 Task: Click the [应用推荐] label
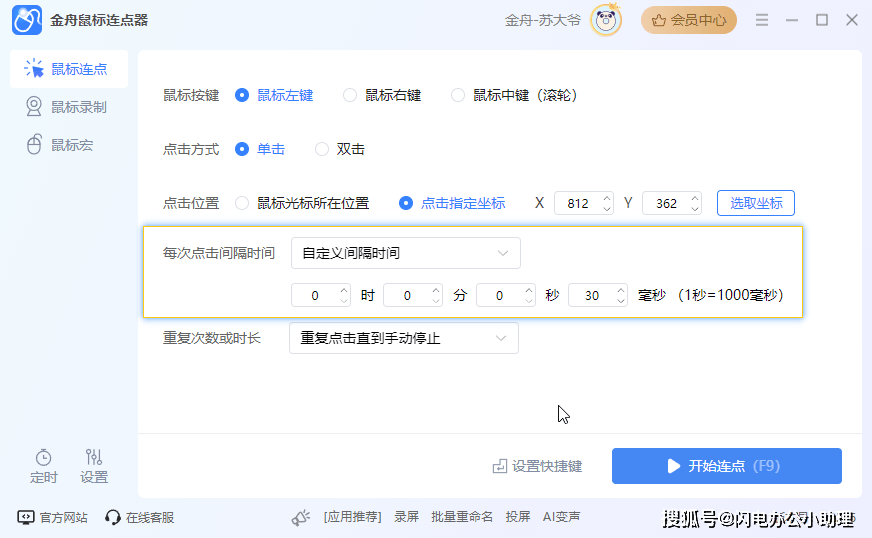pos(353,517)
